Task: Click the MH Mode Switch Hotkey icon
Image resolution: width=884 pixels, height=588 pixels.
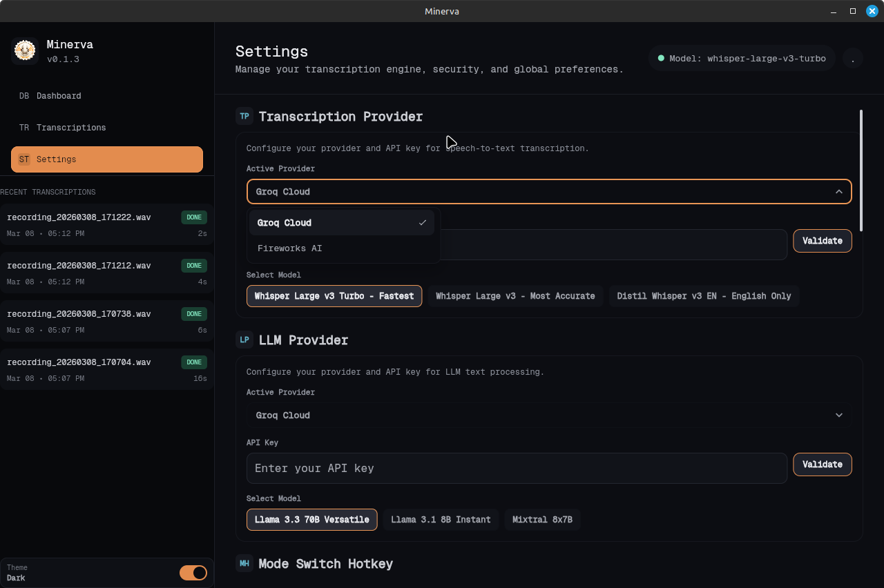Action: coord(244,563)
